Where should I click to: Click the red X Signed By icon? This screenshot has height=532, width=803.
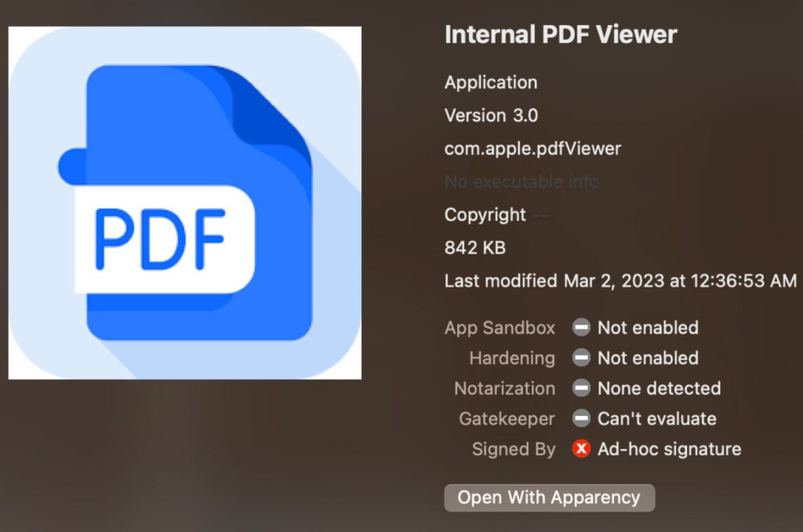pos(581,449)
